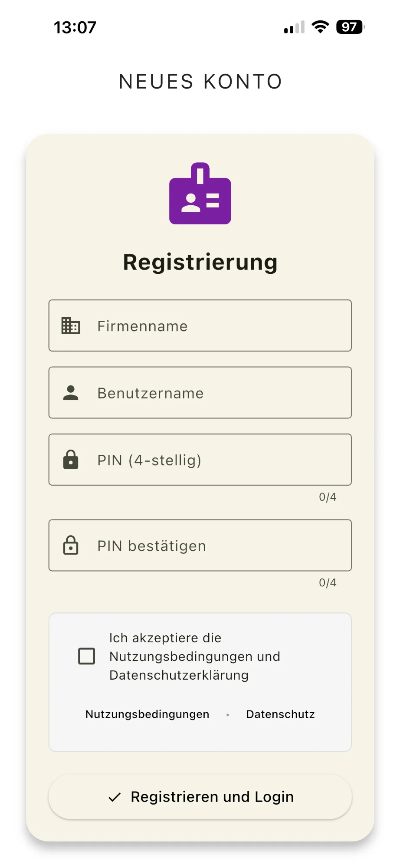Image resolution: width=400 pixels, height=868 pixels.
Task: Click the open lock icon beside PIN bestätigen
Action: [x=71, y=546]
